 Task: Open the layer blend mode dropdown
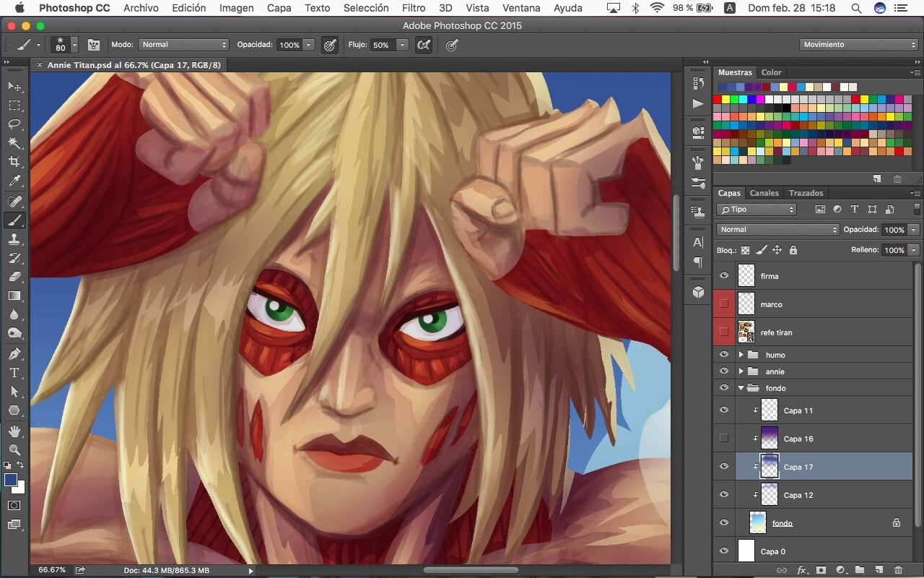[778, 230]
